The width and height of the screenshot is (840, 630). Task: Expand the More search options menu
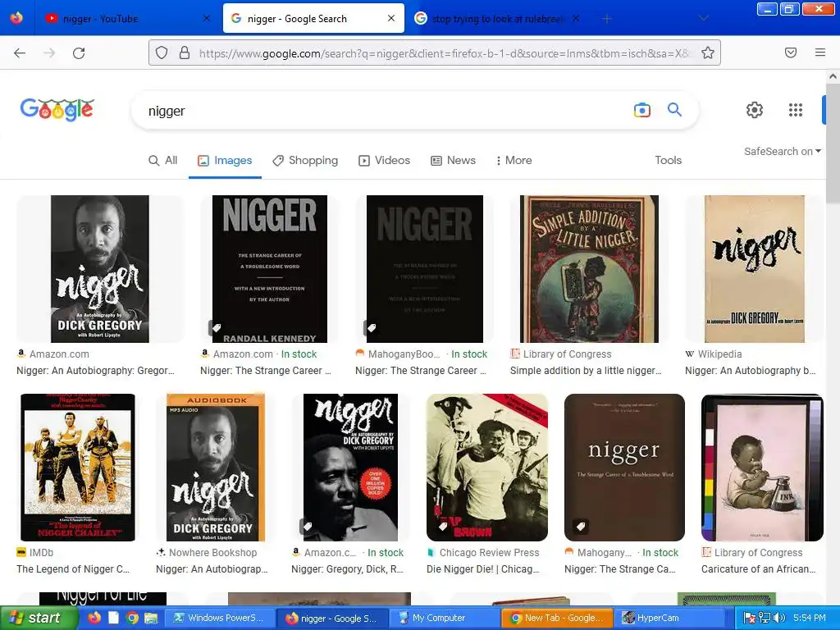(x=514, y=160)
